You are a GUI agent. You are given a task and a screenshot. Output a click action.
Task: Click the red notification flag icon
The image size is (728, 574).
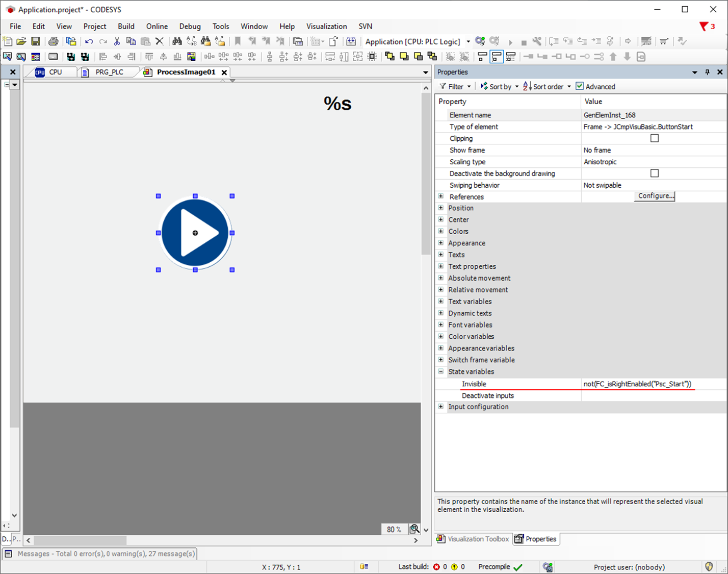click(704, 26)
